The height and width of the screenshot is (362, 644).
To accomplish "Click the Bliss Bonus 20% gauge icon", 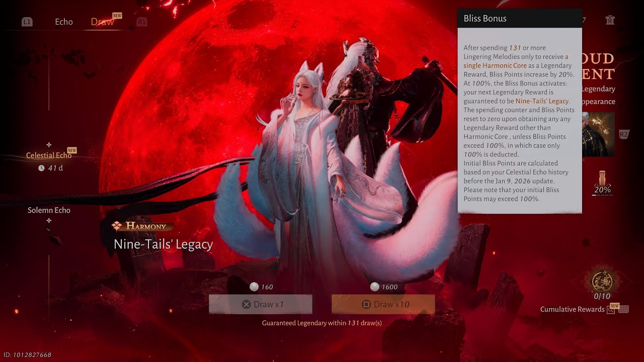I will (602, 177).
